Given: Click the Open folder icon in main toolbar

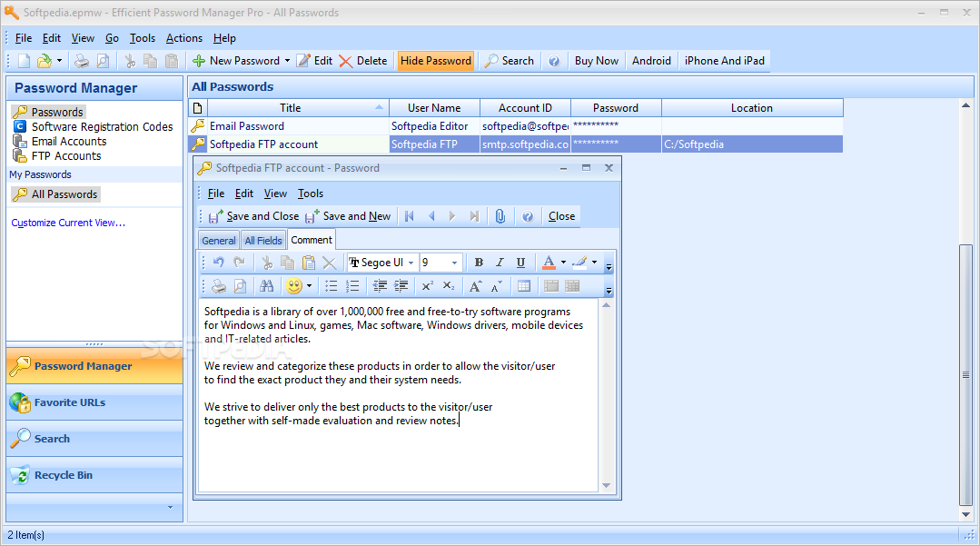Looking at the screenshot, I should [44, 61].
